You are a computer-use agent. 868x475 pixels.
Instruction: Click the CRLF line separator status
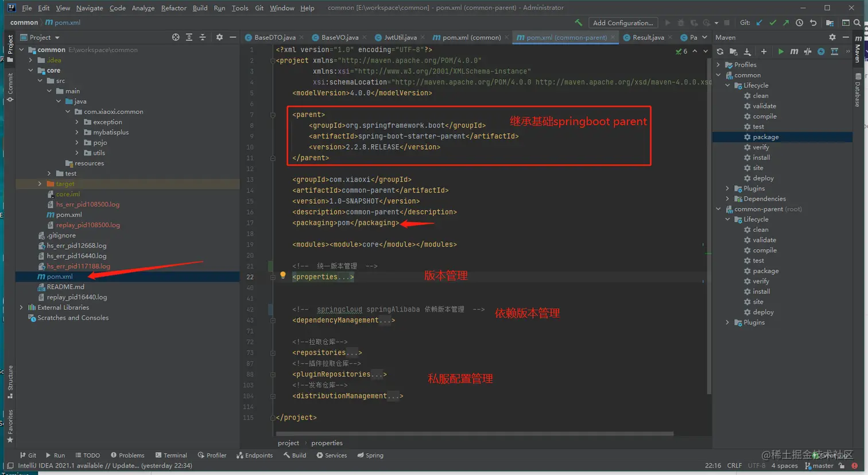coord(734,465)
